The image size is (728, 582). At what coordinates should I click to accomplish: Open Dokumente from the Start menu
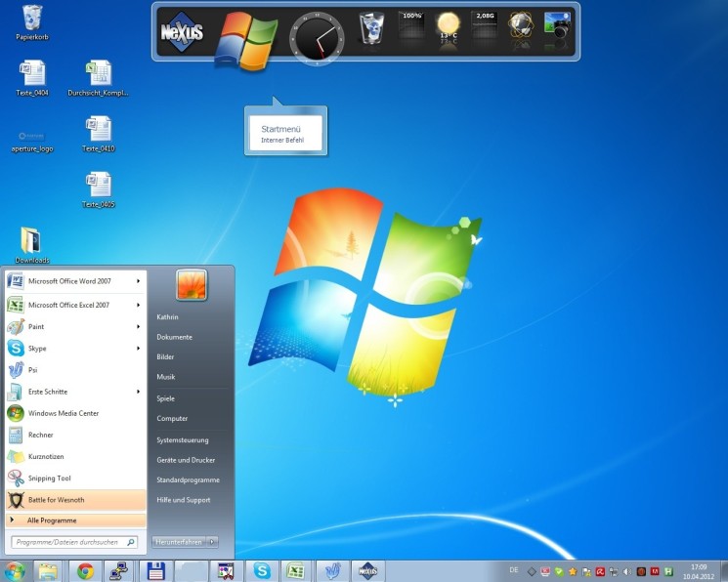[x=174, y=337]
